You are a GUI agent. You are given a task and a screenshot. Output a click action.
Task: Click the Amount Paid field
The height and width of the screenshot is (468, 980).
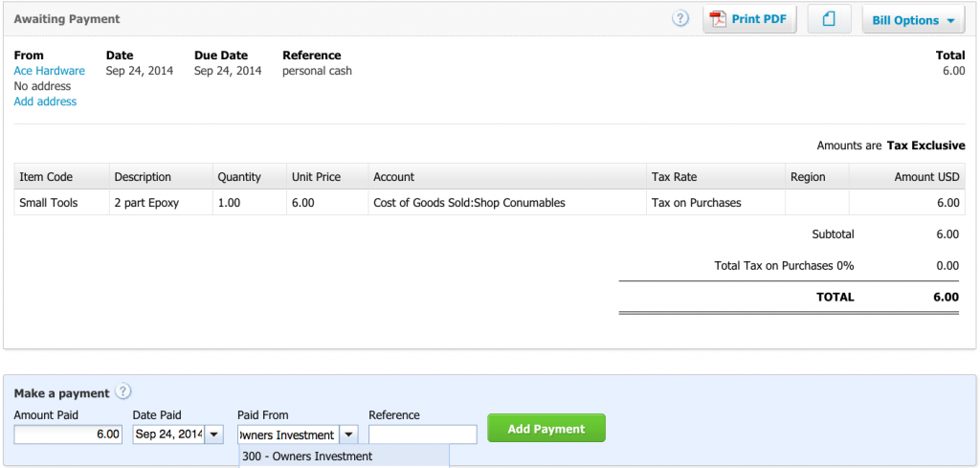coord(68,435)
